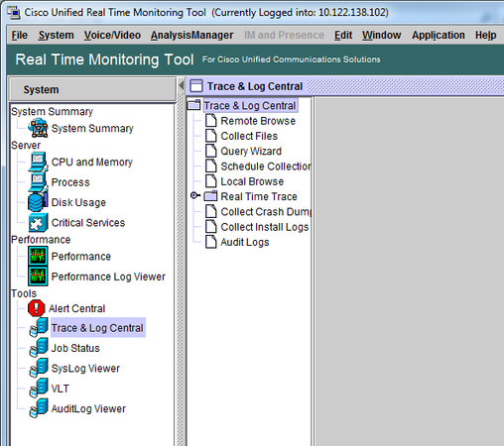Open the Voice/Video menu

pyautogui.click(x=112, y=35)
